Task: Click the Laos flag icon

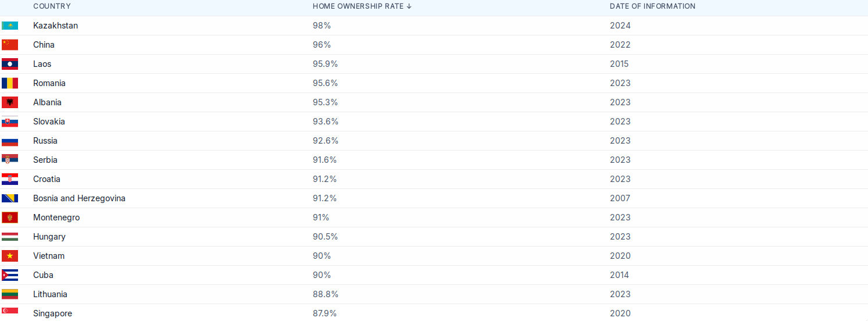Action: pyautogui.click(x=10, y=64)
